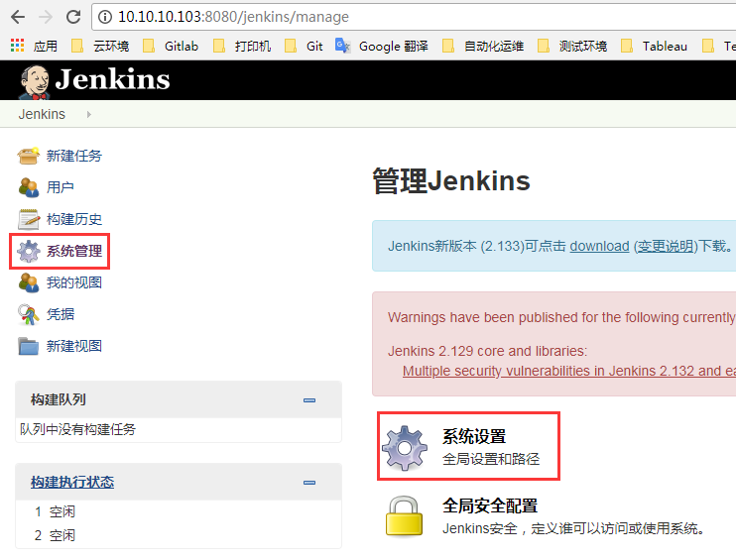Click 全局设置和路径 description text
736x560 pixels.
point(491,459)
